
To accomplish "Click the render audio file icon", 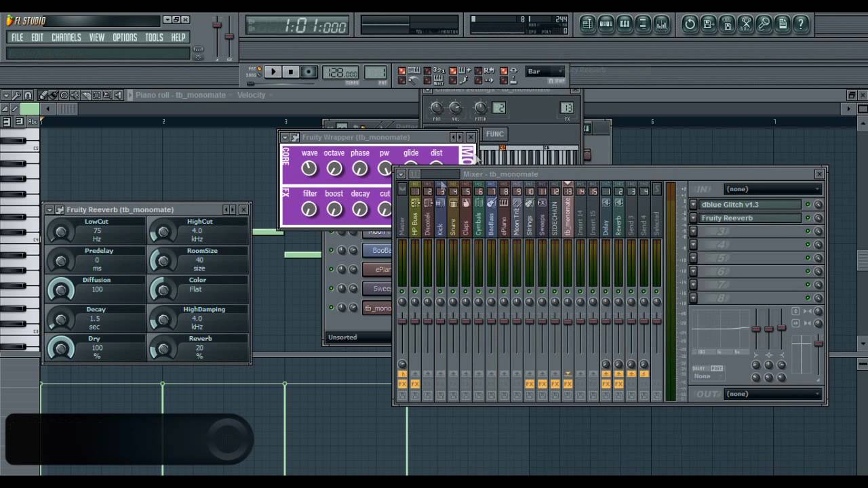I will [x=727, y=24].
